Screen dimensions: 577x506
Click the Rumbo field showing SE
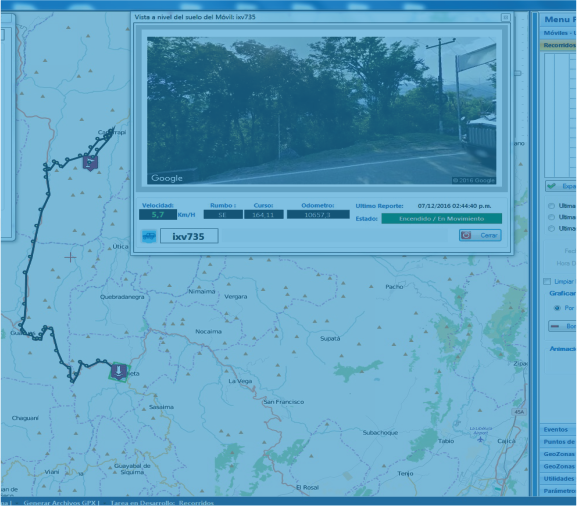(223, 215)
